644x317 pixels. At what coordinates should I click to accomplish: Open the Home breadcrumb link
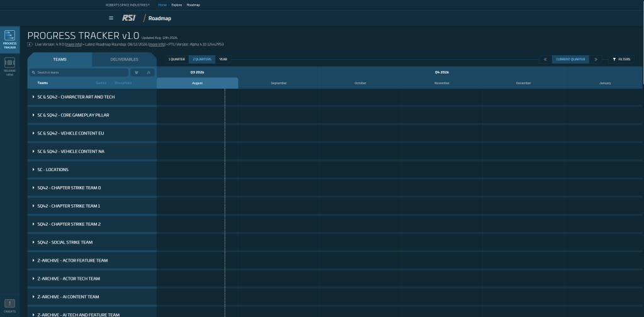(162, 5)
